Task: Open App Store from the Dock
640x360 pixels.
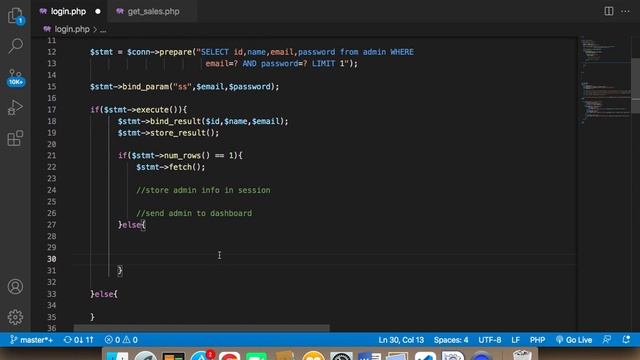Action: pyautogui.click(x=201, y=356)
